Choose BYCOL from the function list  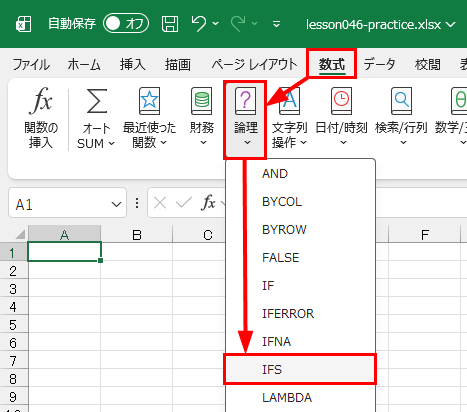(301, 202)
